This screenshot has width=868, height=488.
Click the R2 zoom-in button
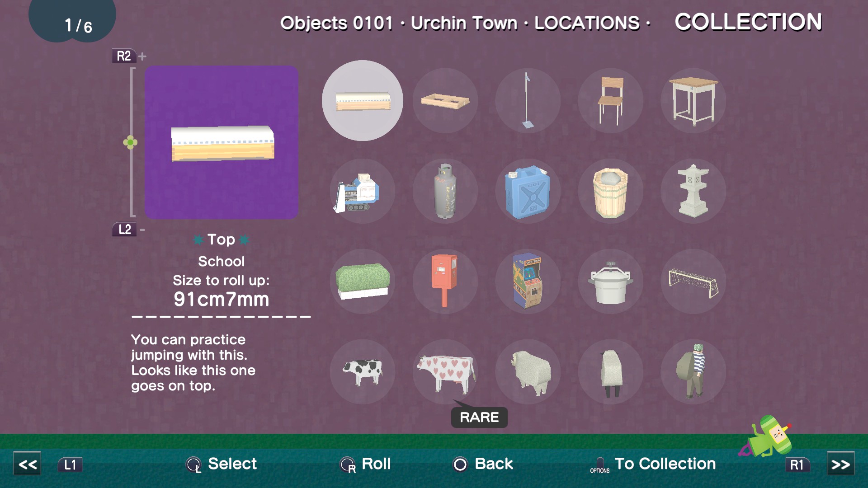[x=124, y=56]
